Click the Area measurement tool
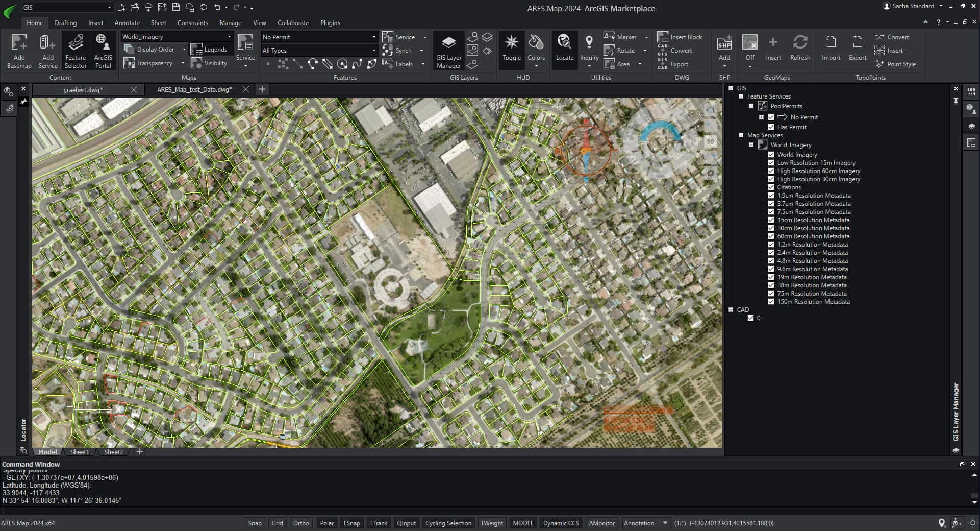Image resolution: width=980 pixels, height=531 pixels. pyautogui.click(x=617, y=64)
